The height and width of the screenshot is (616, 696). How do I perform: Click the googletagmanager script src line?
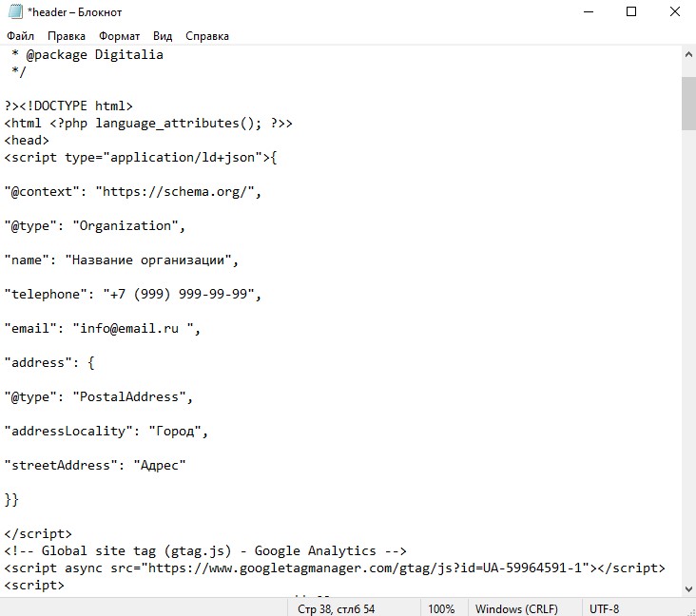point(335,568)
